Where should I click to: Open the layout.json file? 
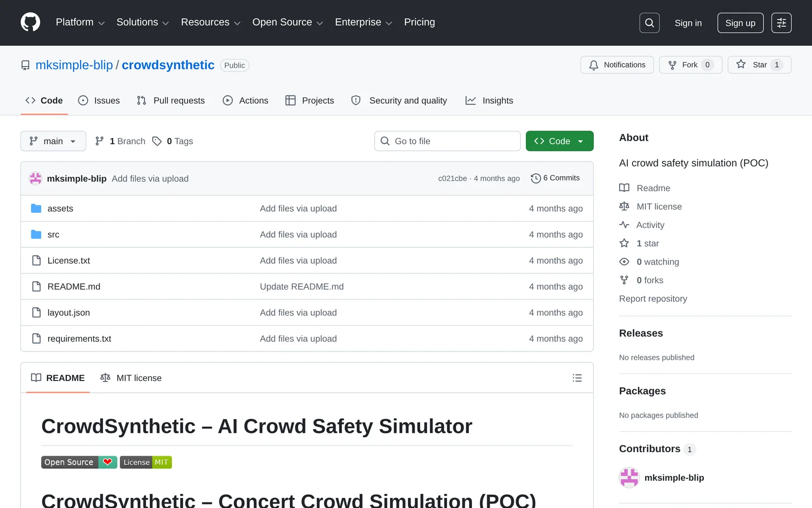[x=69, y=313]
